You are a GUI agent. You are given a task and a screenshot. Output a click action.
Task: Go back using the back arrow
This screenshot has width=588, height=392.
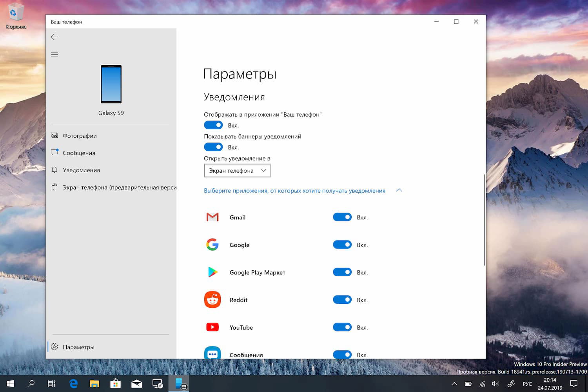click(54, 37)
